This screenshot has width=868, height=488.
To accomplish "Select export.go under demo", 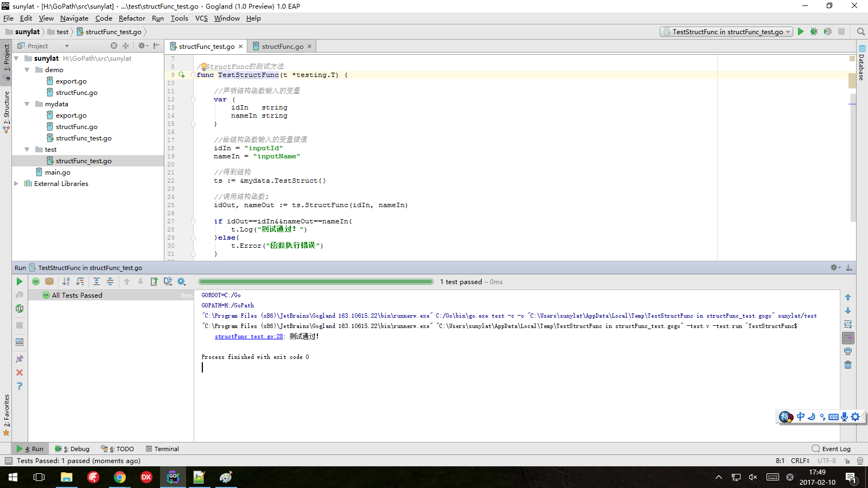I will (71, 81).
